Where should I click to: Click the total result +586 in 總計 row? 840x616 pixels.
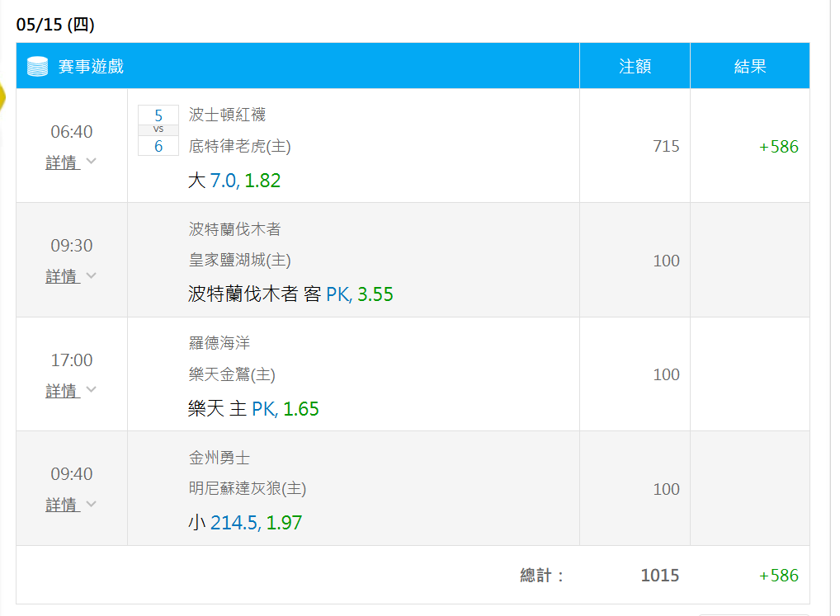coord(778,576)
